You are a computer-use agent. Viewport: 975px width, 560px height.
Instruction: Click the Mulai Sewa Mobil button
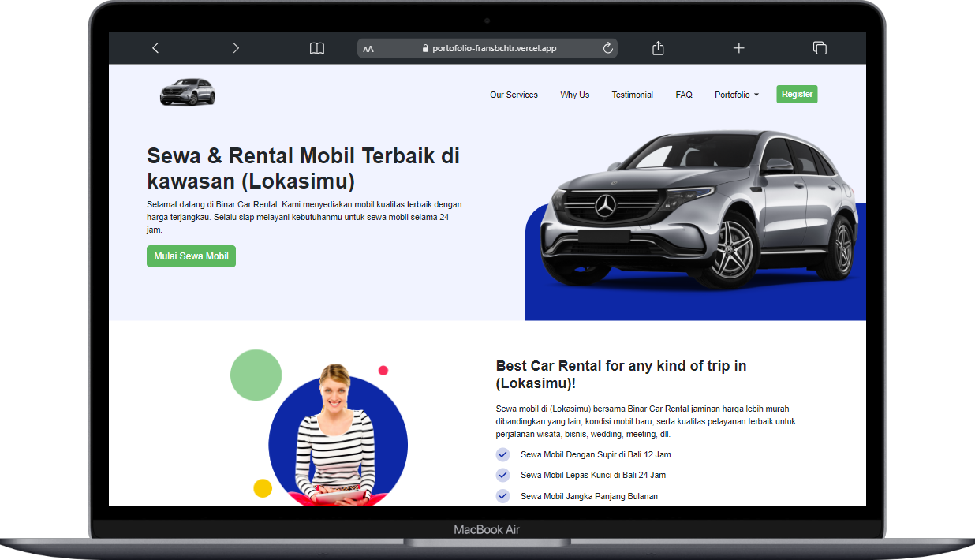click(191, 256)
